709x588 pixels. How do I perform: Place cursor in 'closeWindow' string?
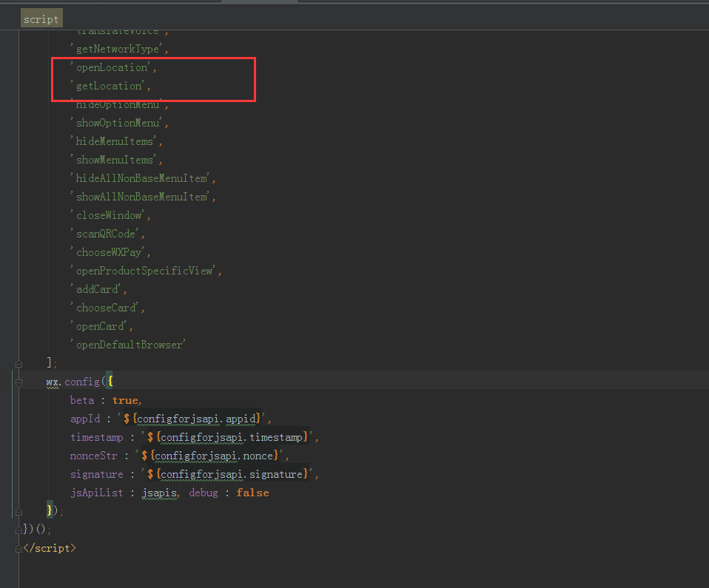109,215
